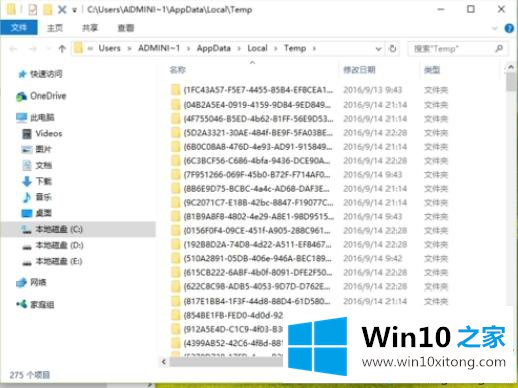Viewport: 518px width, 388px height.
Task: Sort by the 名称 column header
Action: pyautogui.click(x=177, y=70)
